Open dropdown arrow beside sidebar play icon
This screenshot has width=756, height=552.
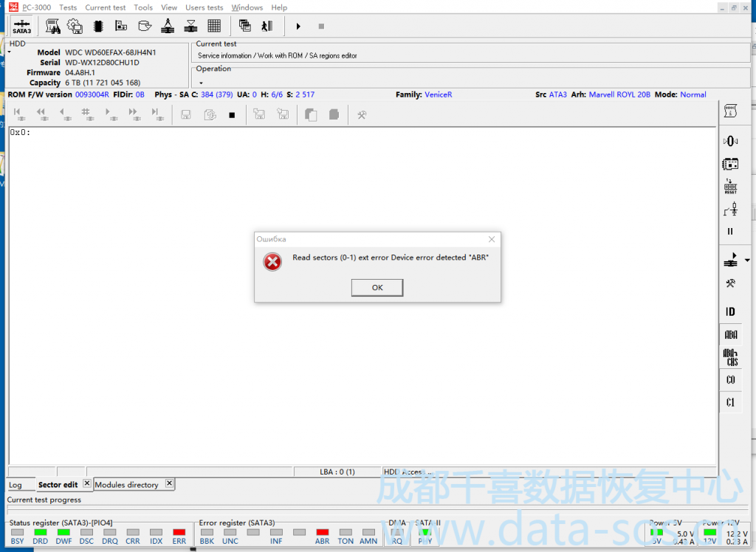click(746, 261)
